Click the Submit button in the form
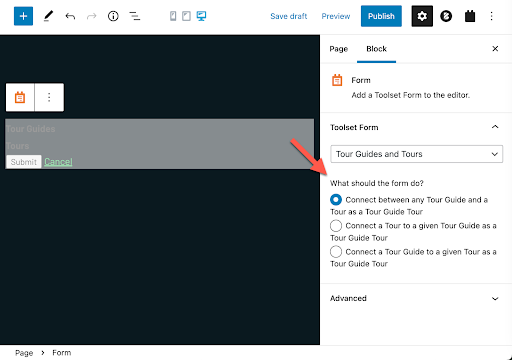The width and height of the screenshot is (512, 360). point(24,162)
